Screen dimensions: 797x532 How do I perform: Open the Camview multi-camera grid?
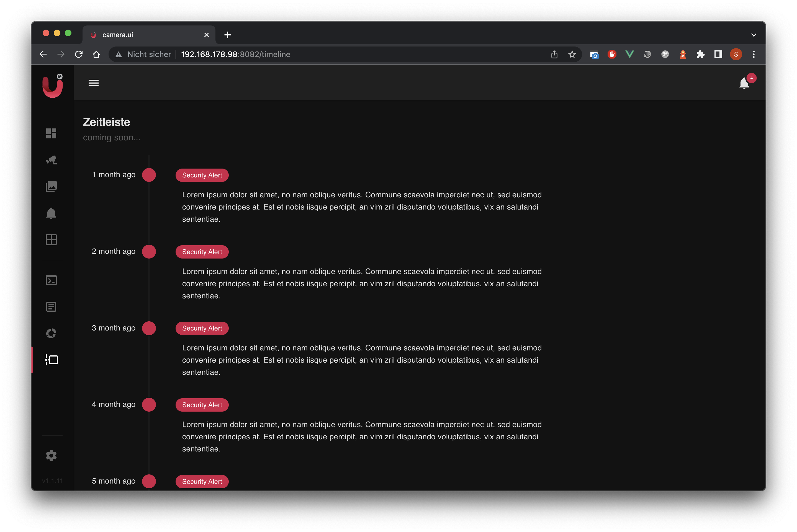click(51, 239)
